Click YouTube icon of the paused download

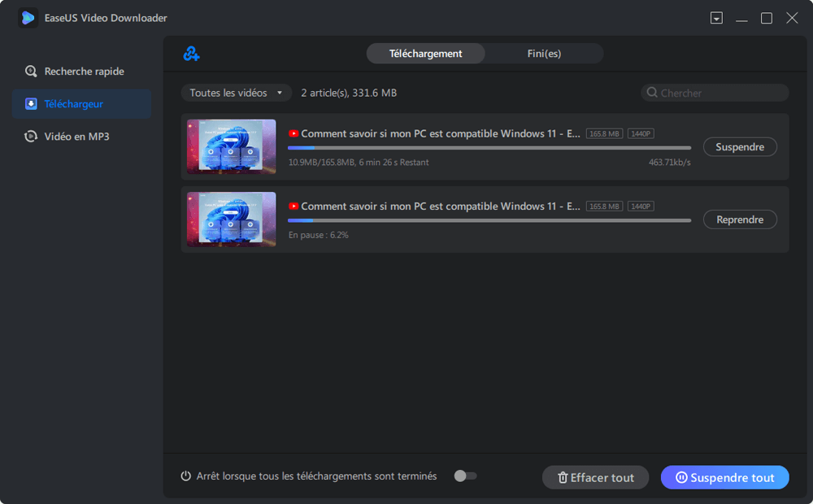[293, 206]
